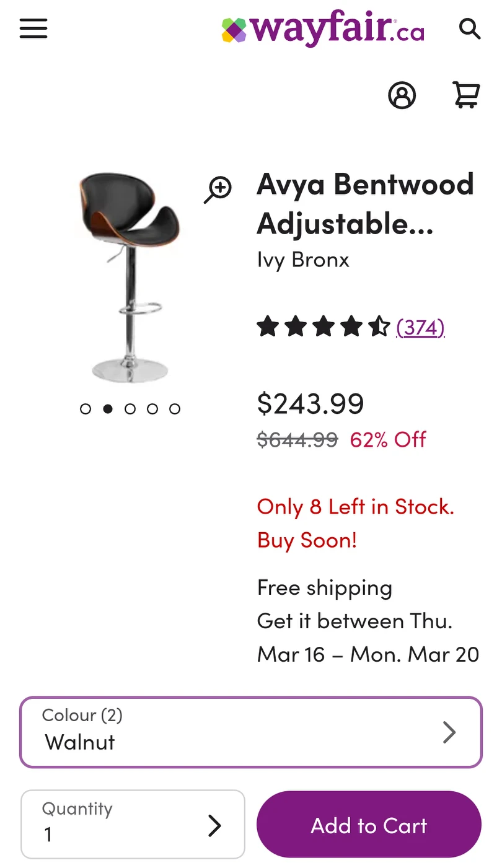Open the Quantity selector

click(x=133, y=824)
